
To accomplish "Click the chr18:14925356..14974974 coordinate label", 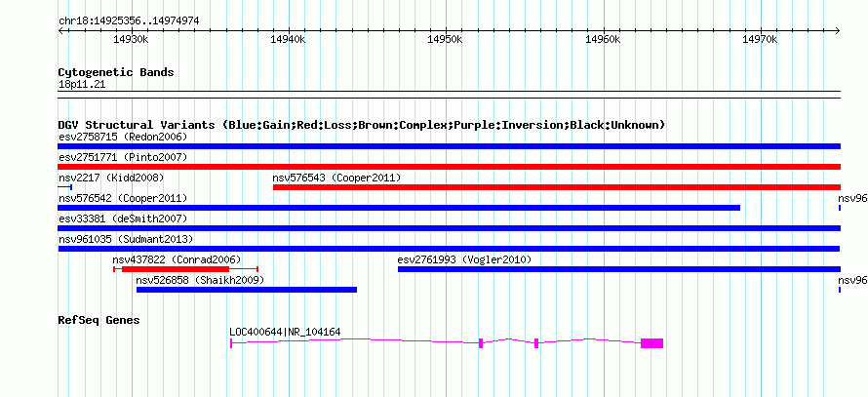I will pyautogui.click(x=129, y=21).
